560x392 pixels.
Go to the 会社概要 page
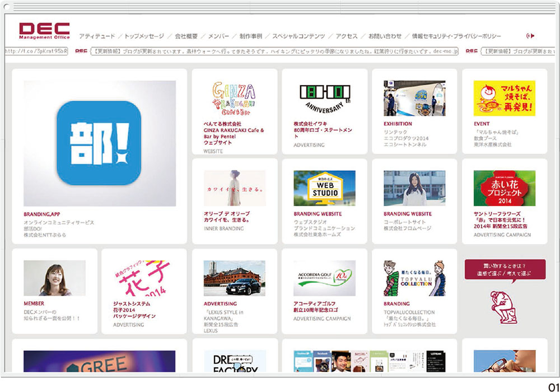click(x=186, y=36)
